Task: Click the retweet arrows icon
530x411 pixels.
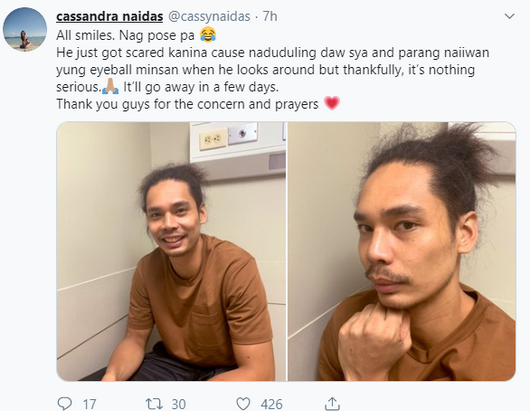Action: click(x=154, y=404)
